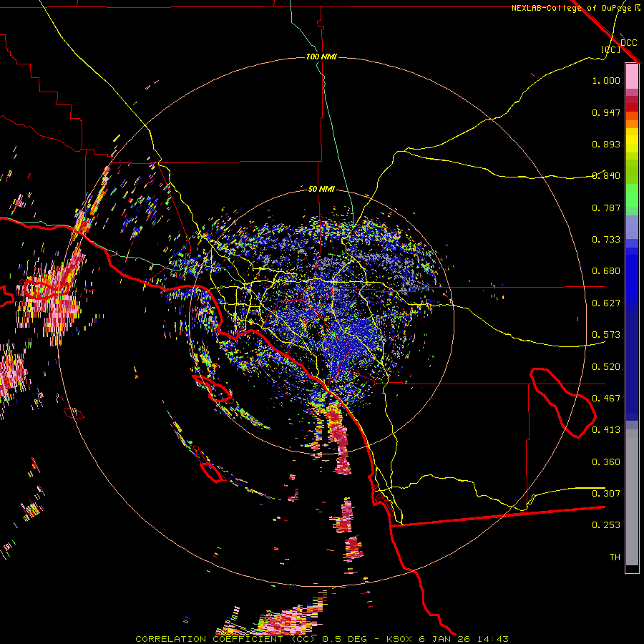Pick the bright green segment of the color bar
644x644 pixels.
(632, 195)
